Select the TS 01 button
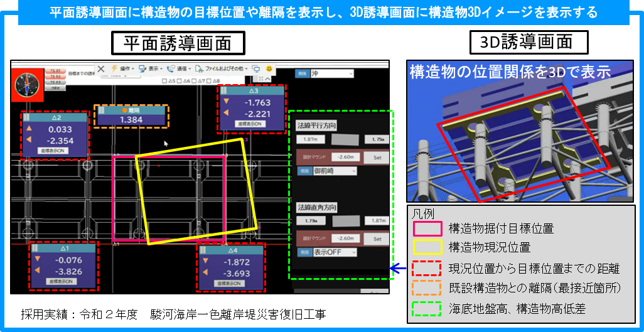The height and width of the screenshot is (332, 644). [x=55, y=71]
